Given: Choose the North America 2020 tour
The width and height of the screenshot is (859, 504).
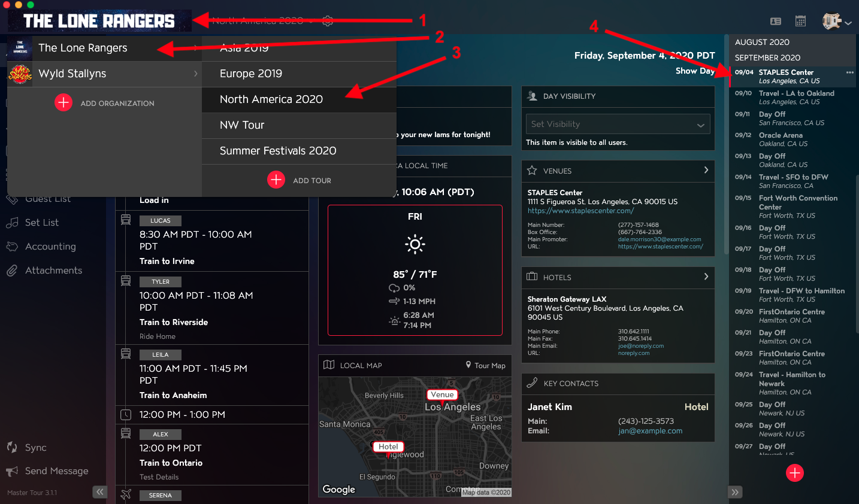Looking at the screenshot, I should [299, 99].
